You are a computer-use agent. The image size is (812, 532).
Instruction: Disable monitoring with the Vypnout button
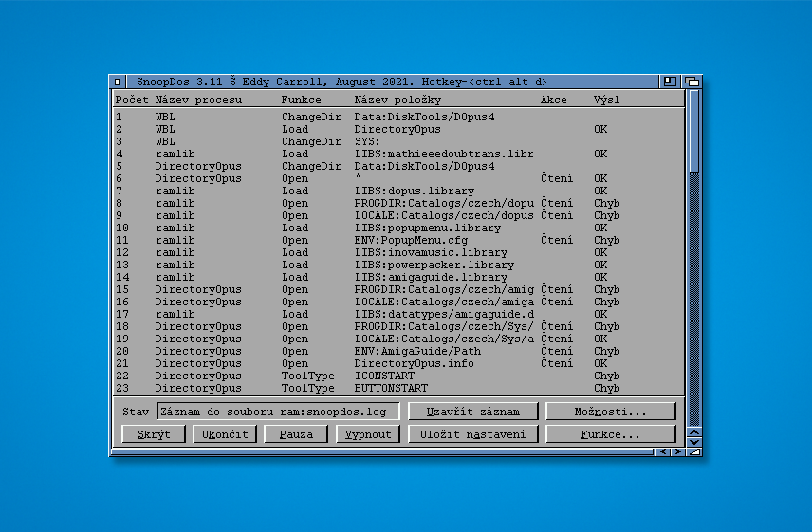point(368,434)
